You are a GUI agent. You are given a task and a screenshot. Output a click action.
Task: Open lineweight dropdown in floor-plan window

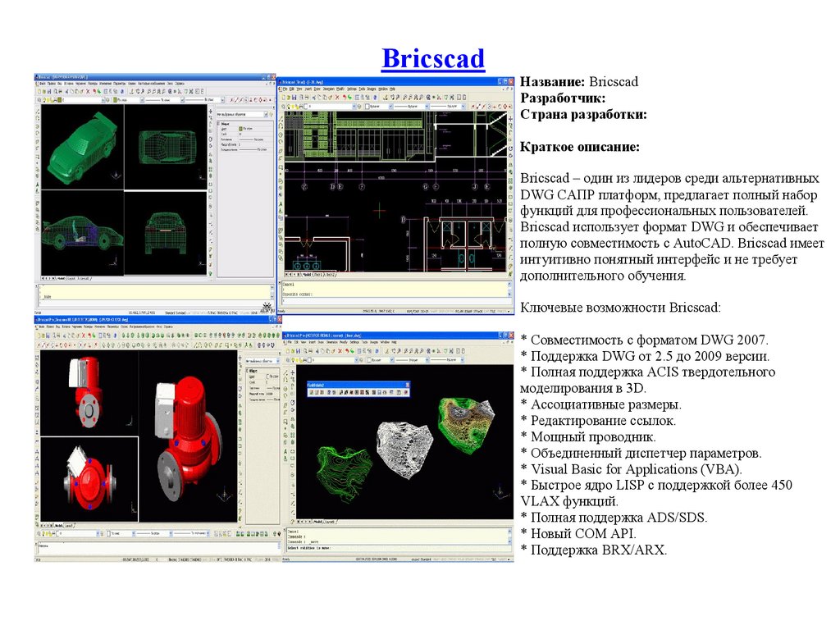pos(463,107)
